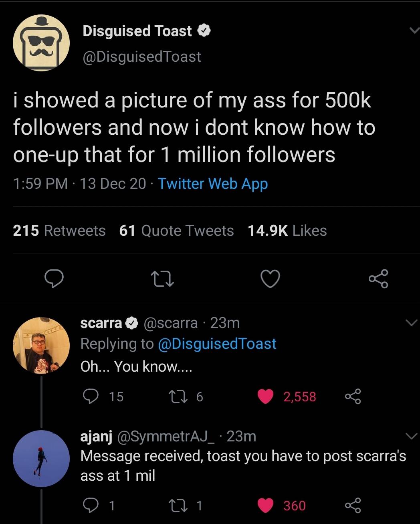This screenshot has width=420, height=524.
Task: Open Disguised Toast's profile picture
Action: pos(41,43)
